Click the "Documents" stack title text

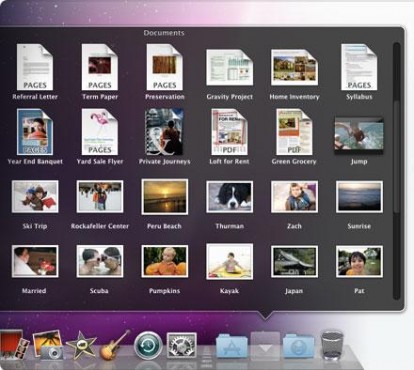[164, 33]
